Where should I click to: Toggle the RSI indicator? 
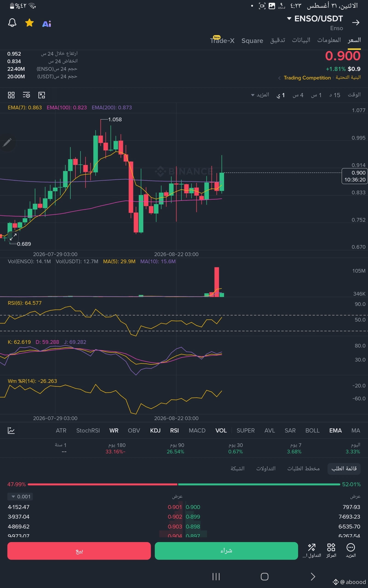pos(175,431)
